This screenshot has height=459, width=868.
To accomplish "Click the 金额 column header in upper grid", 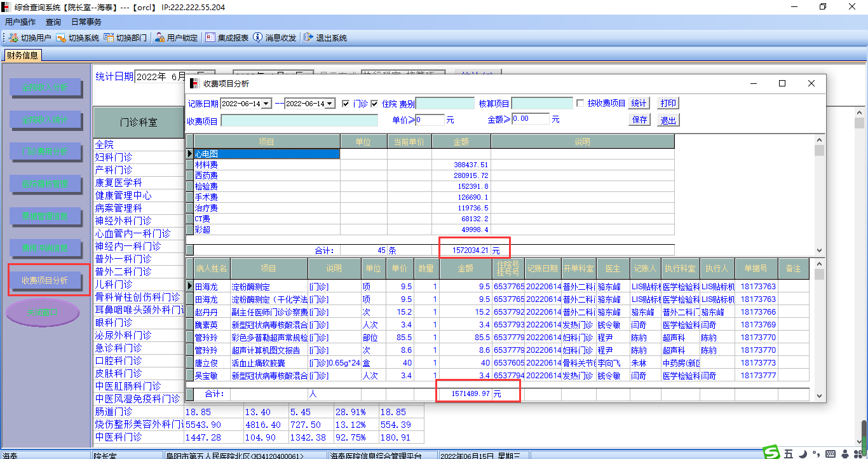I will tap(461, 142).
